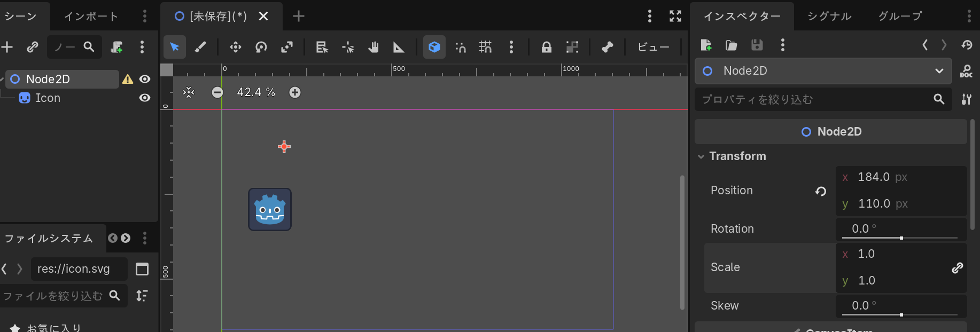Select the Pan Mode hand tool
The width and height of the screenshot is (980, 332).
click(x=374, y=47)
